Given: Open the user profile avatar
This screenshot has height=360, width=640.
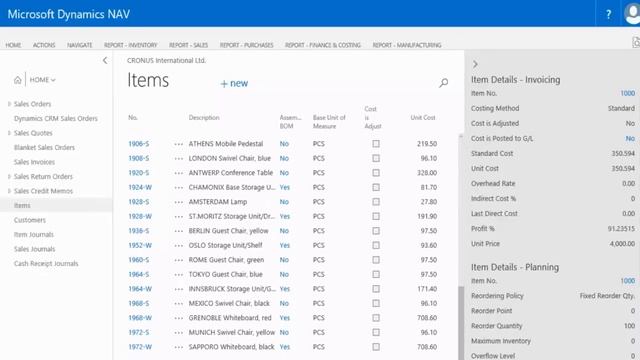Looking at the screenshot, I should click(632, 14).
